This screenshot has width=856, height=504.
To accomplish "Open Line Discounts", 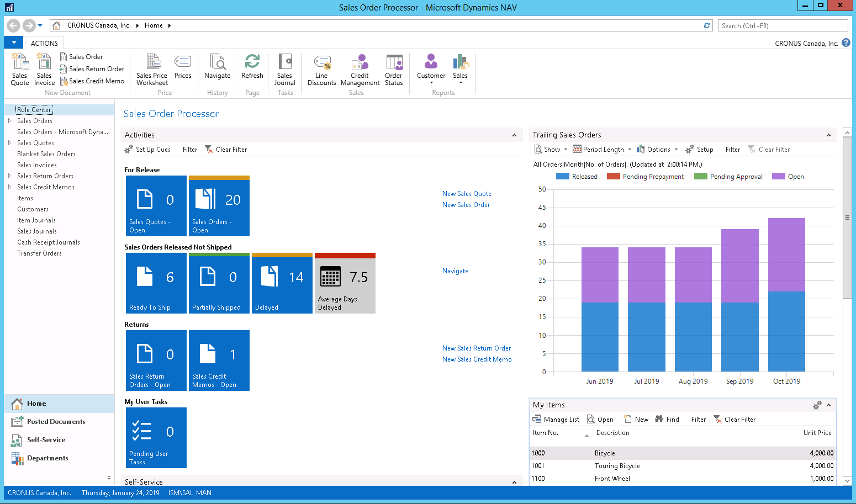I will click(x=322, y=70).
